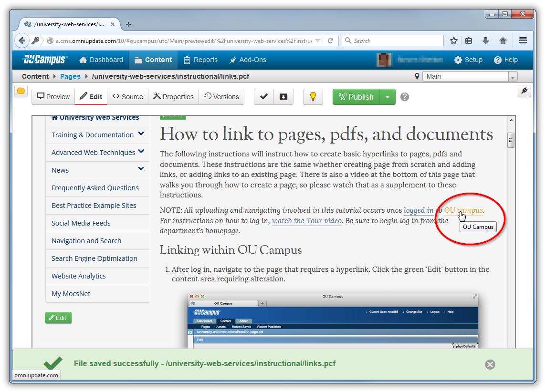Click the key icon in address bar

[x=35, y=41]
